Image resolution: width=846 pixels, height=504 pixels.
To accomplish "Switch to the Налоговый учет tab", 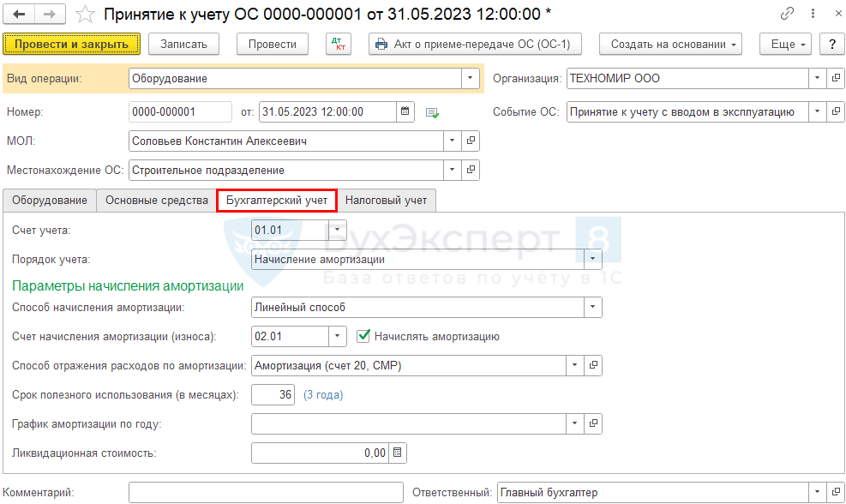I will 386,200.
